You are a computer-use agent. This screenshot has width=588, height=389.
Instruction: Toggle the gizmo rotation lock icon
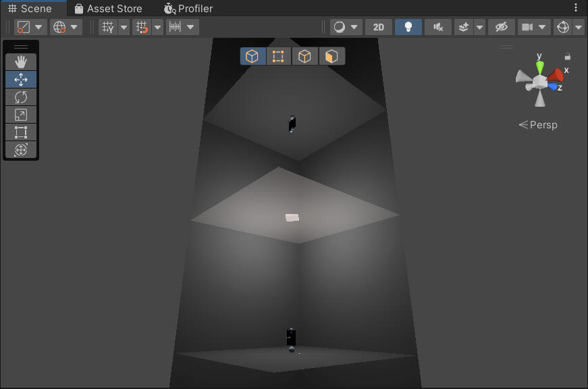point(567,57)
